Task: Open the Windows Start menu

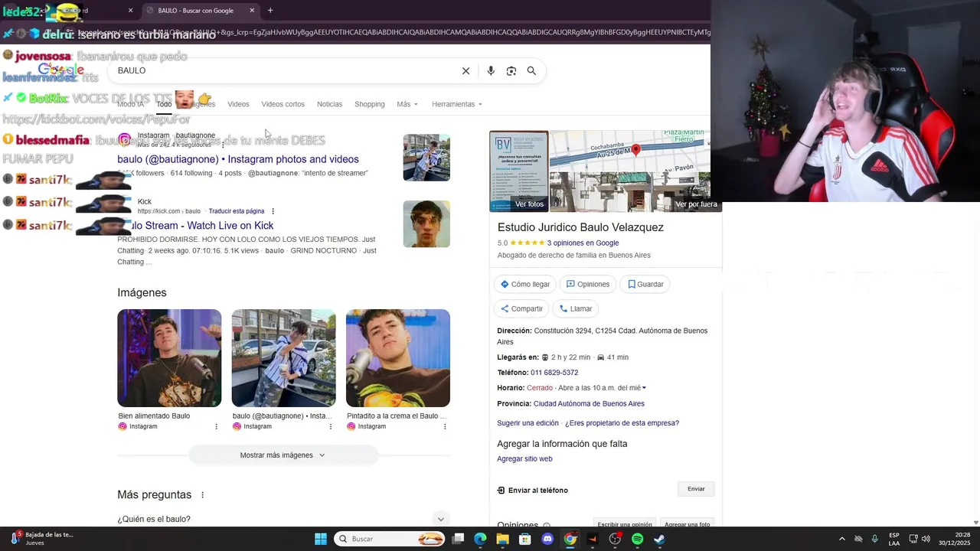Action: [x=321, y=539]
